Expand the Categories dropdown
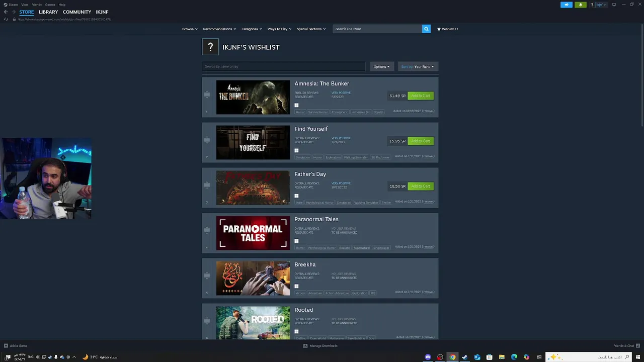Screen dimensions: 644x362 (252, 29)
